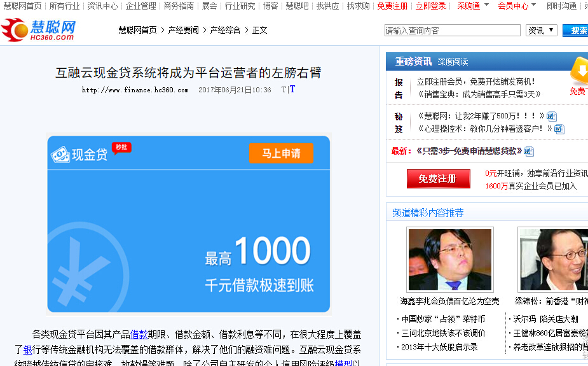
Task: Click the red 免费注册 button in sidebar
Action: coord(439,179)
